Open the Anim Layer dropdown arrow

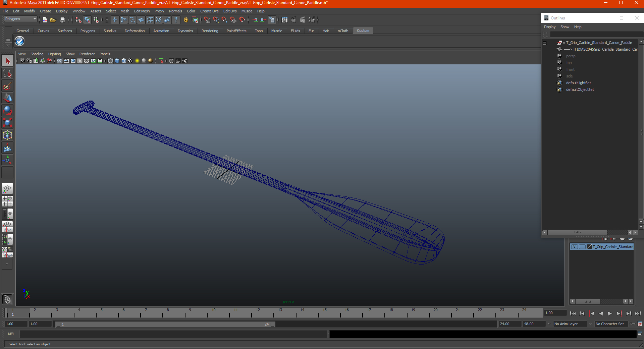549,324
